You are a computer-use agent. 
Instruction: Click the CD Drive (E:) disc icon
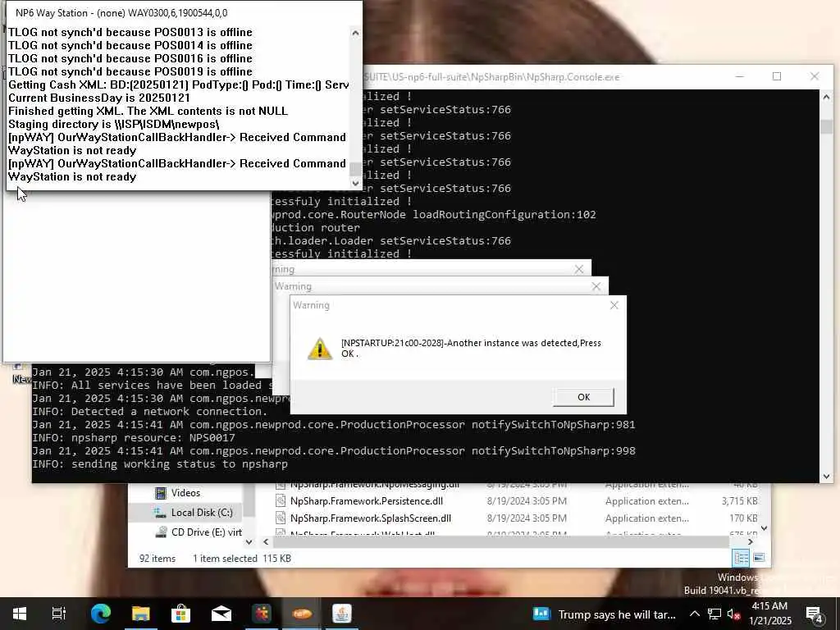[x=161, y=532]
